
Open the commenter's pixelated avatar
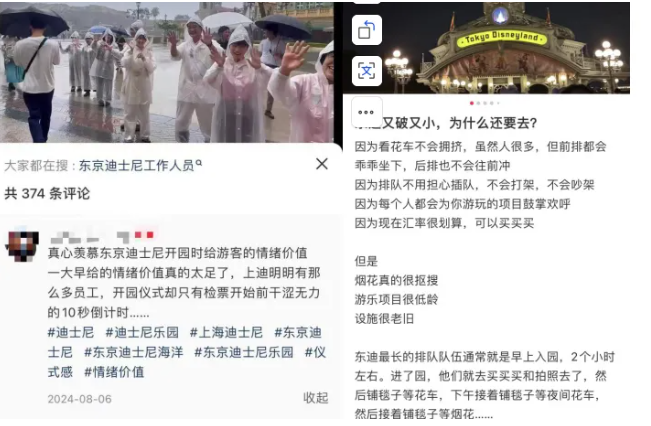pyautogui.click(x=22, y=247)
